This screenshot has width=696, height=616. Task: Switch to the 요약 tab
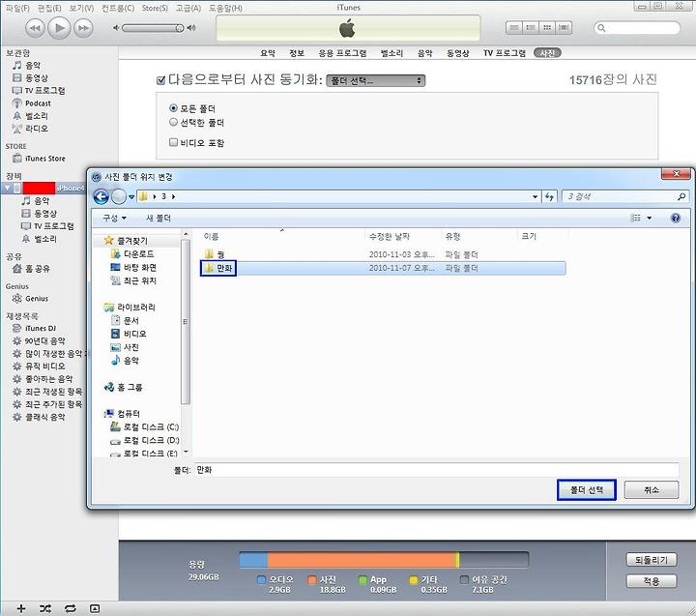pos(268,53)
